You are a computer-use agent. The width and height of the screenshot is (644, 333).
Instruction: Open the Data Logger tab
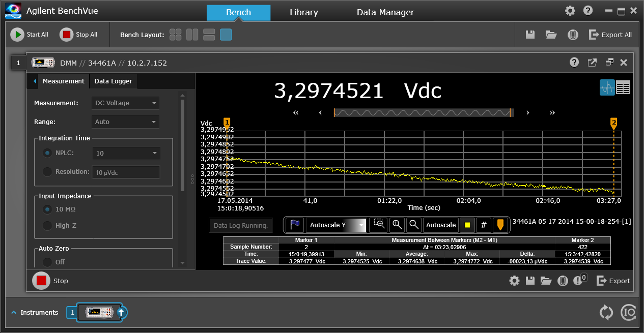click(x=113, y=81)
